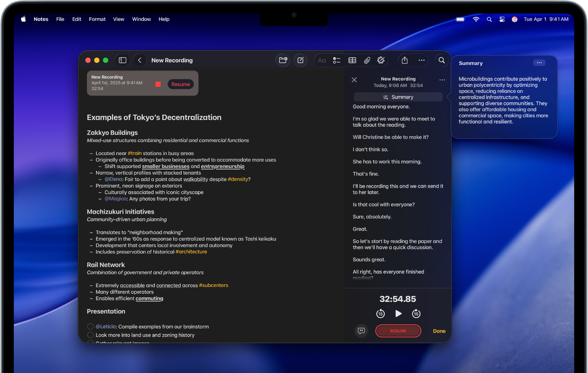This screenshot has height=373, width=588.
Task: Click Resume on the recording attachment
Action: 181,84
